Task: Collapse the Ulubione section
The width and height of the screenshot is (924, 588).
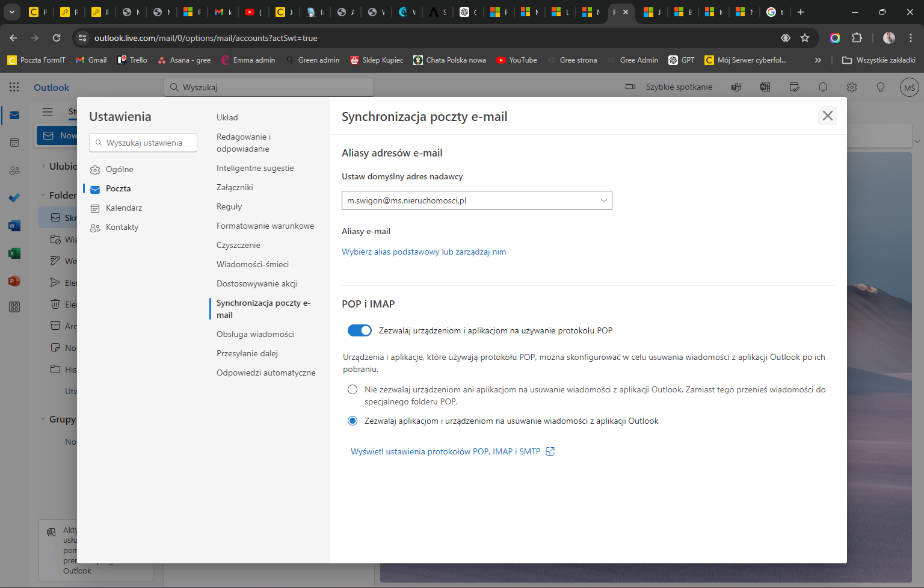Action: coord(42,166)
